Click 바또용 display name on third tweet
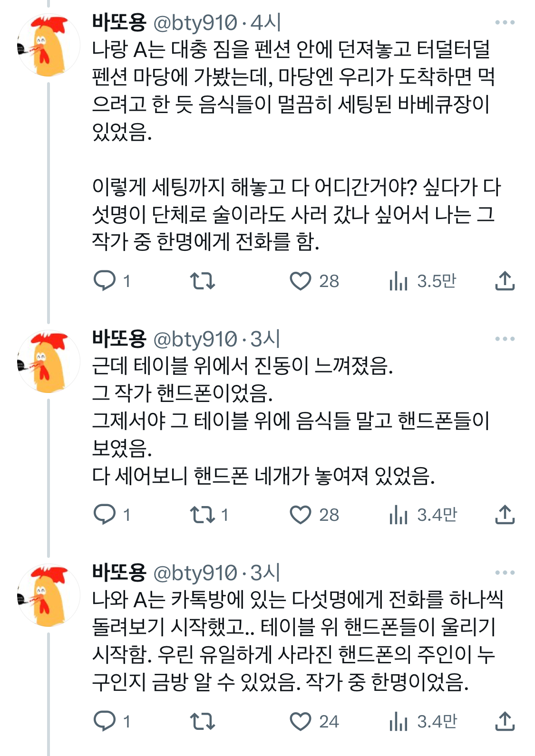This screenshot has width=535, height=756. [x=119, y=573]
